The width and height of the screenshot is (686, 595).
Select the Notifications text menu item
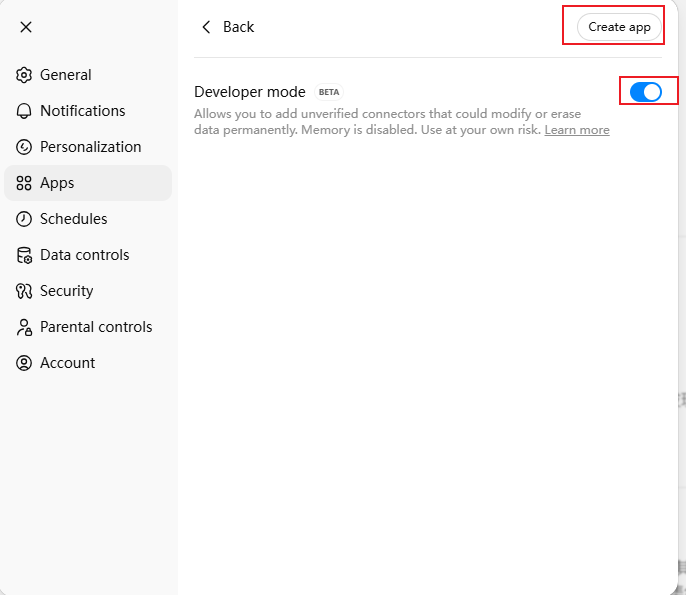click(x=82, y=111)
